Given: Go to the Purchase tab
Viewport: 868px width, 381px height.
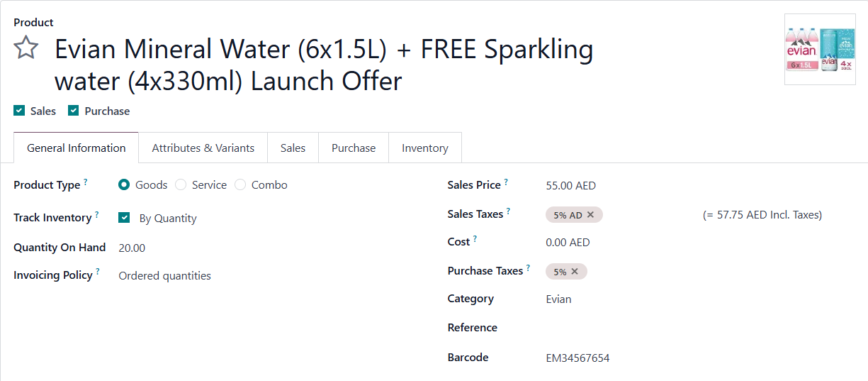Looking at the screenshot, I should click(354, 148).
